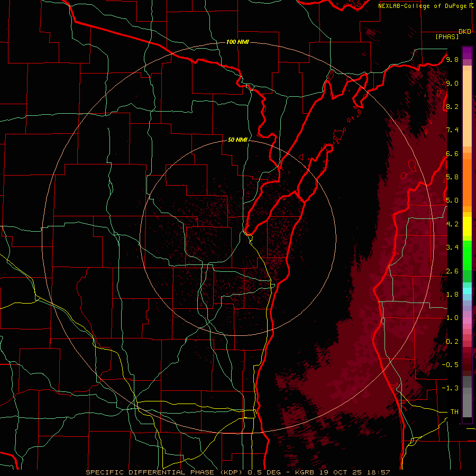Pick the purple band atop the color bar
Screen dimensions: 476x476
tap(467, 53)
